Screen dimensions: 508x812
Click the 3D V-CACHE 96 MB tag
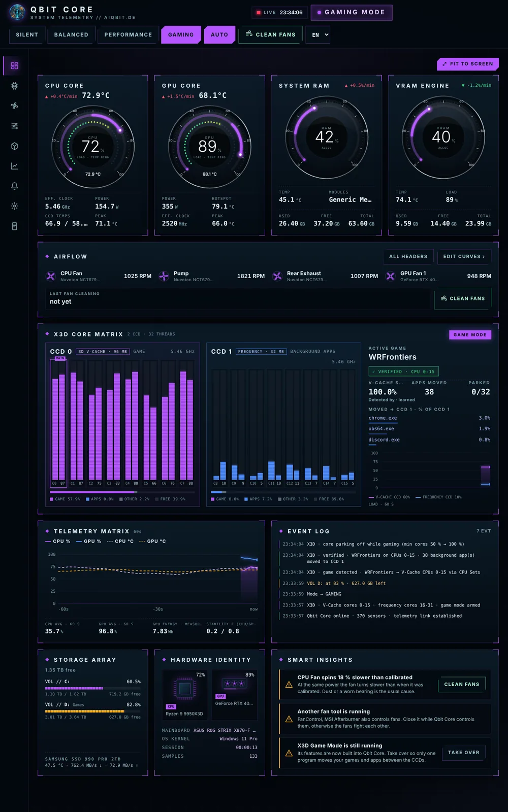103,351
